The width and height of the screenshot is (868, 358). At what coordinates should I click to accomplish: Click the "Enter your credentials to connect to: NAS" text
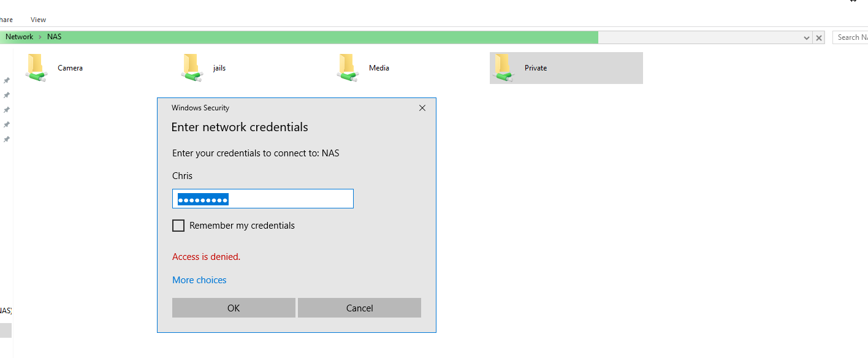point(256,153)
